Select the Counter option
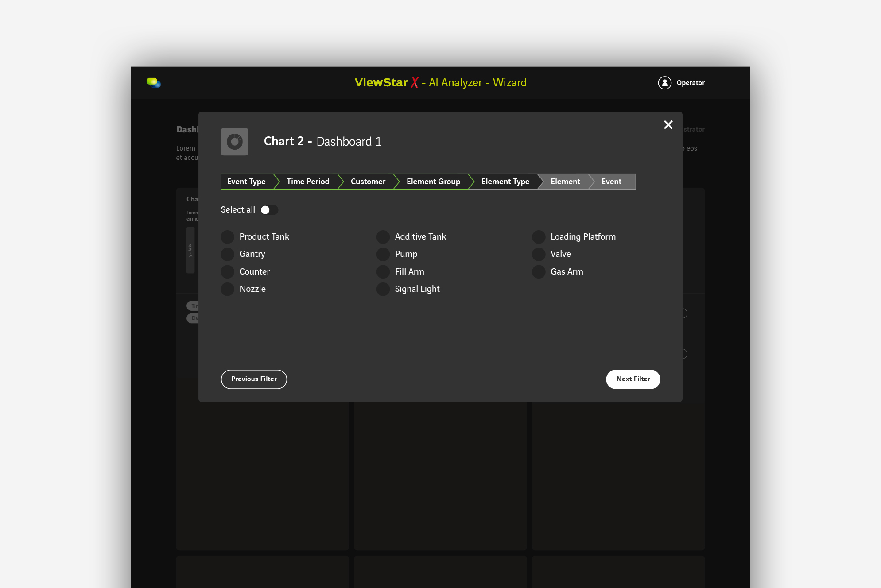Image resolution: width=881 pixels, height=588 pixels. coord(227,272)
